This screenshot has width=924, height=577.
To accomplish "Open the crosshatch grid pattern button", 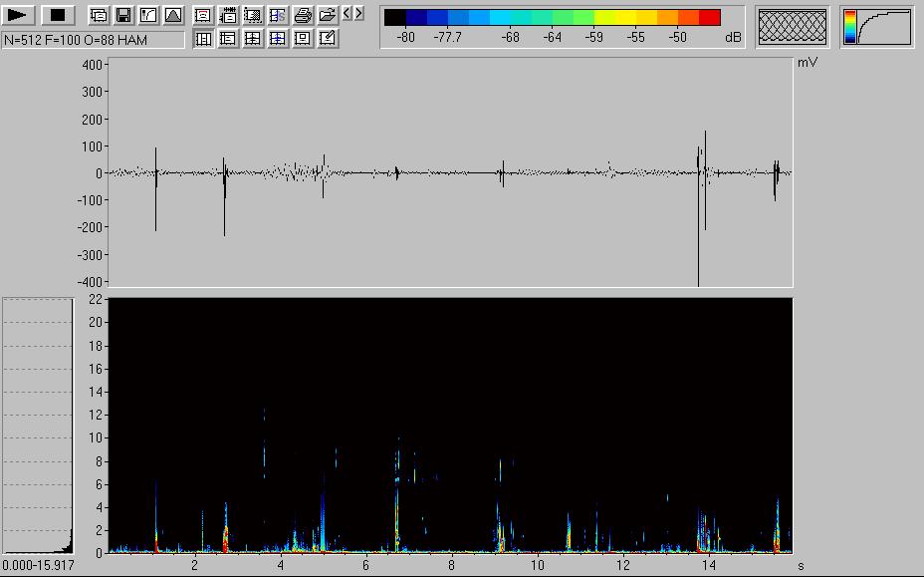I will click(793, 27).
